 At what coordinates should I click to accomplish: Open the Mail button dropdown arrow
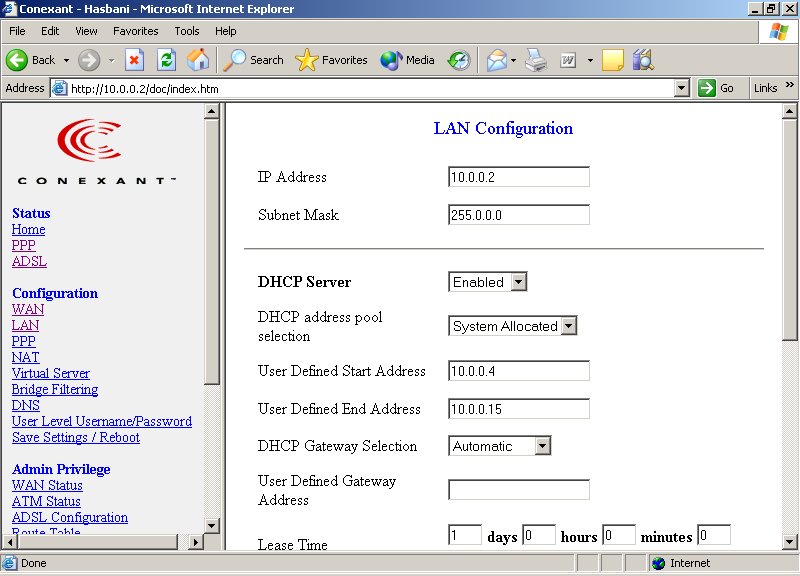[x=513, y=60]
